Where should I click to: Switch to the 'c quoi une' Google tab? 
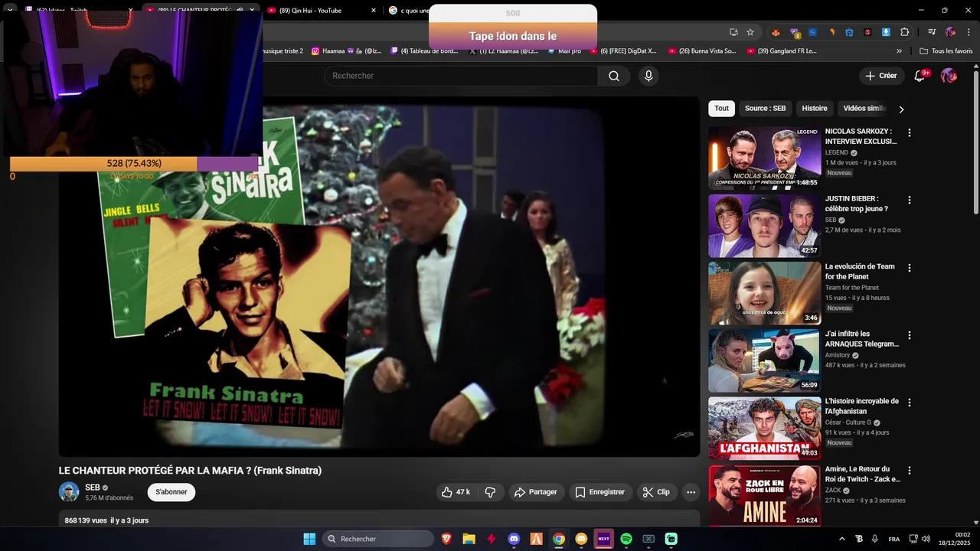409,11
